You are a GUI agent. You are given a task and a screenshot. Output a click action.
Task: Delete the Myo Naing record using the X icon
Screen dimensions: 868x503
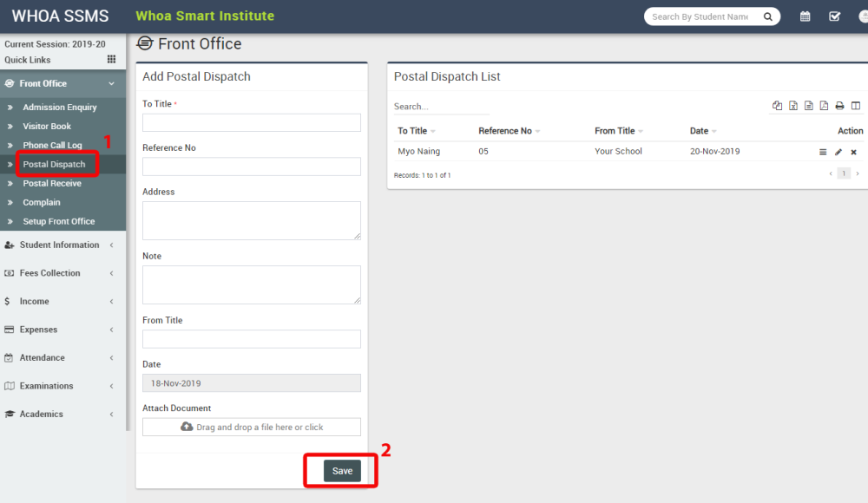(852, 152)
